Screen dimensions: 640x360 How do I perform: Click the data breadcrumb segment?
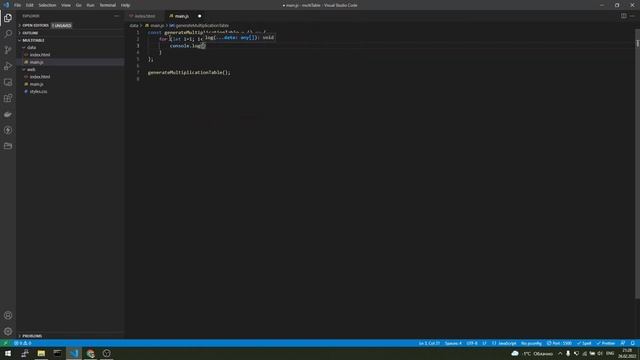[134, 26]
